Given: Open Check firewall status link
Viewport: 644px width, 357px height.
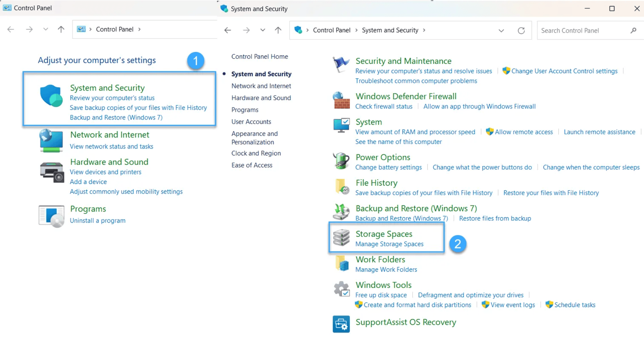Looking at the screenshot, I should click(384, 106).
